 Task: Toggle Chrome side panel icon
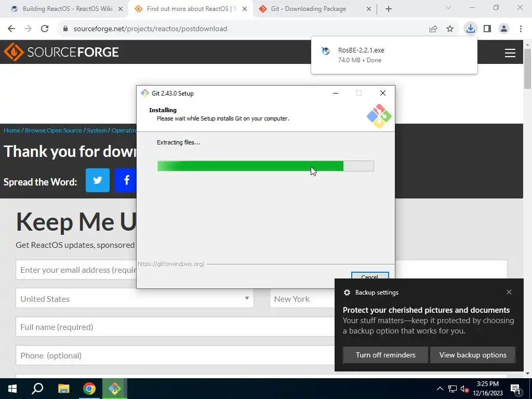point(487,29)
